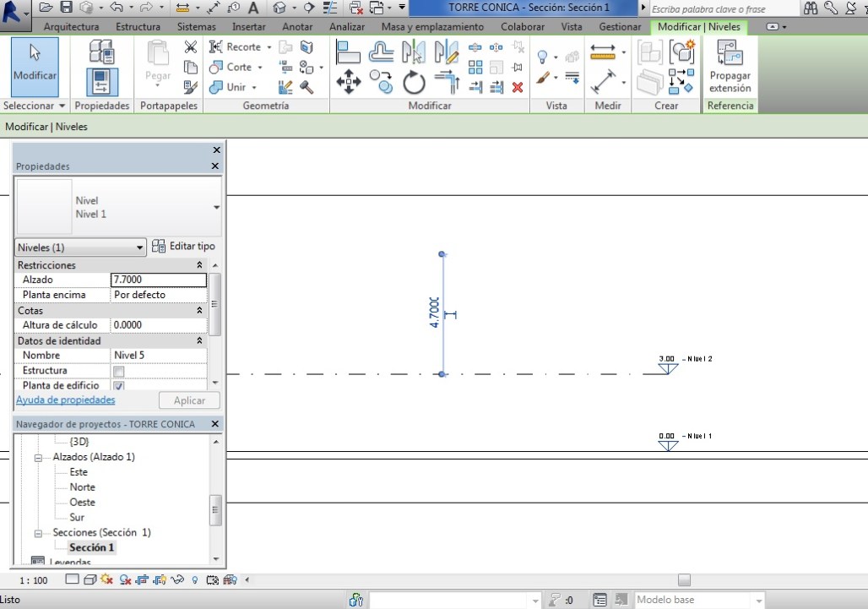Click the sun path icon in view bar
The height and width of the screenshot is (609, 868).
(x=107, y=579)
